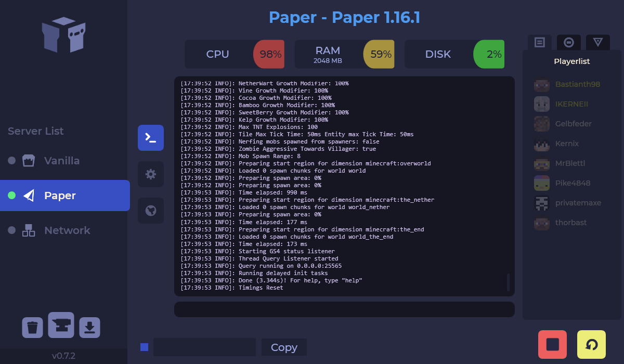
Task: Click the download import server icon
Action: pyautogui.click(x=89, y=328)
